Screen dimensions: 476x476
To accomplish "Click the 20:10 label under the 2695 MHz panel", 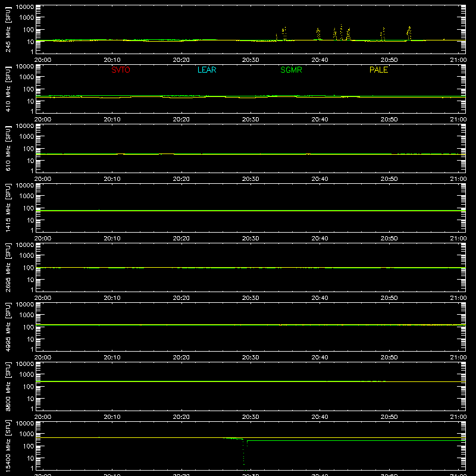I will click(112, 298).
